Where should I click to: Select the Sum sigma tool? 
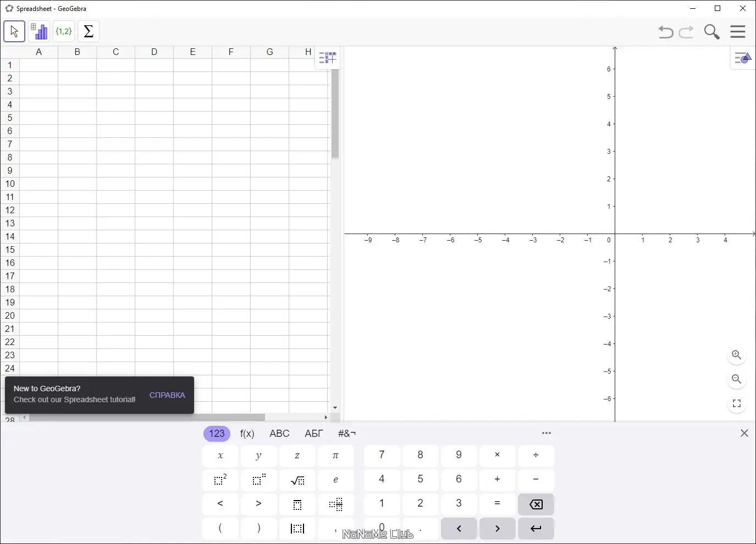pos(89,31)
